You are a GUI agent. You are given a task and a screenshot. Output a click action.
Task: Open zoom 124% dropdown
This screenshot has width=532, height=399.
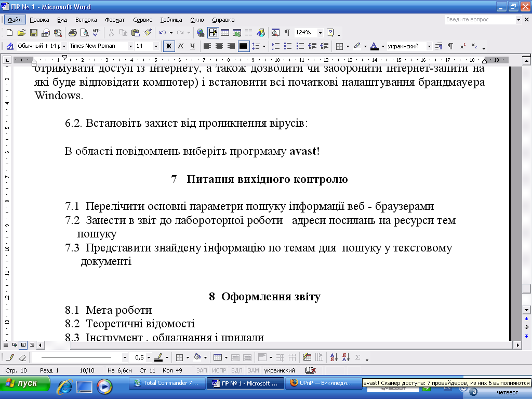point(320,33)
